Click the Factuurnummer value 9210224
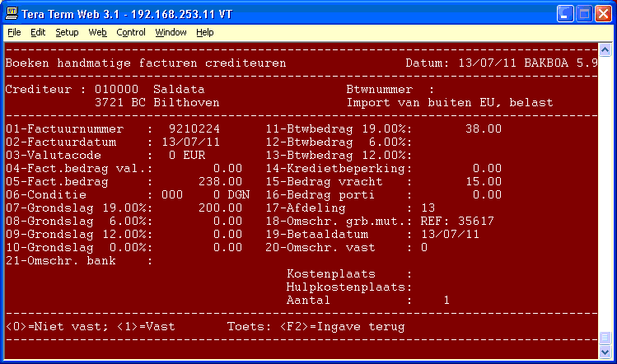 [194, 129]
